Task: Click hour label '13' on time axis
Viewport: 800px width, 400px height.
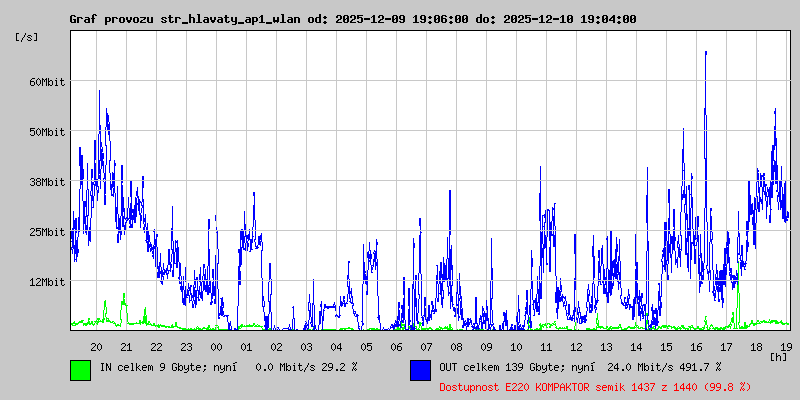Action: coord(606,347)
